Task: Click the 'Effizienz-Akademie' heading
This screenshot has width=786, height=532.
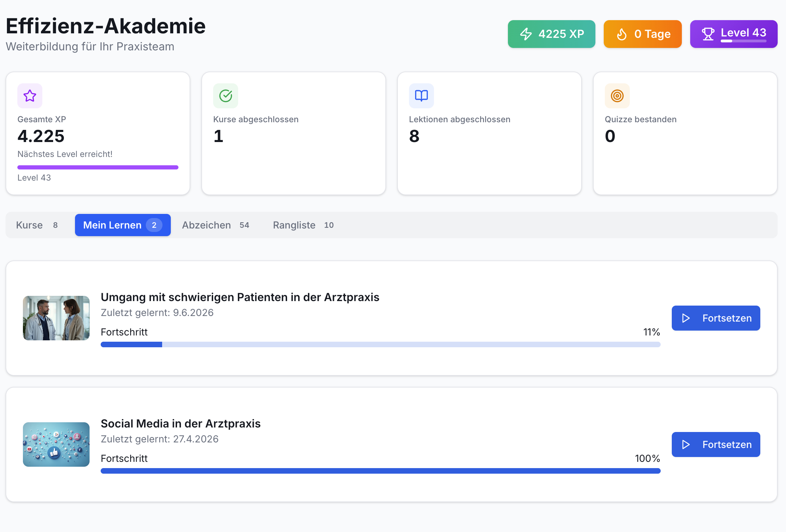Action: (x=106, y=26)
